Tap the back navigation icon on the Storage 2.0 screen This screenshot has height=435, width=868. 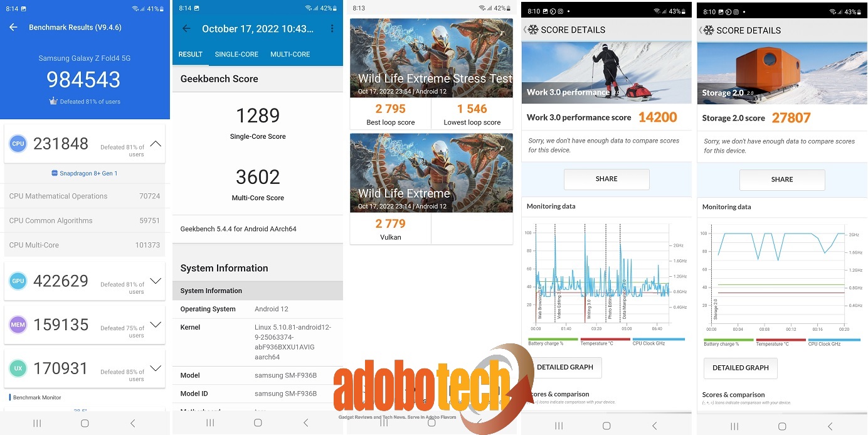pyautogui.click(x=830, y=426)
